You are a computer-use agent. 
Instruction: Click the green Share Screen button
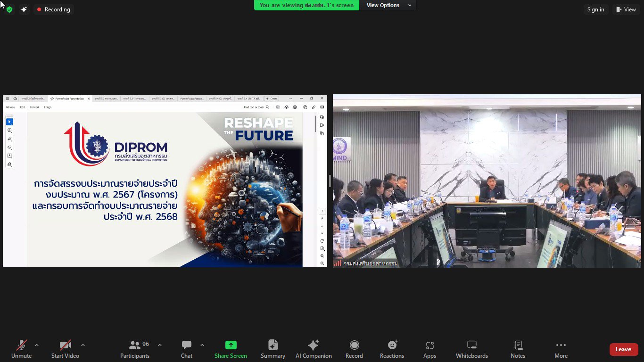[x=231, y=349]
